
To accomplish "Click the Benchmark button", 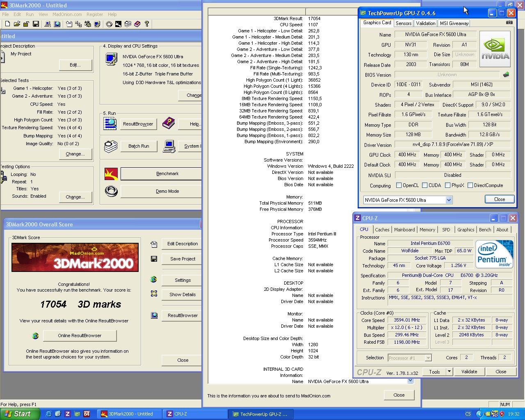I will (x=162, y=173).
